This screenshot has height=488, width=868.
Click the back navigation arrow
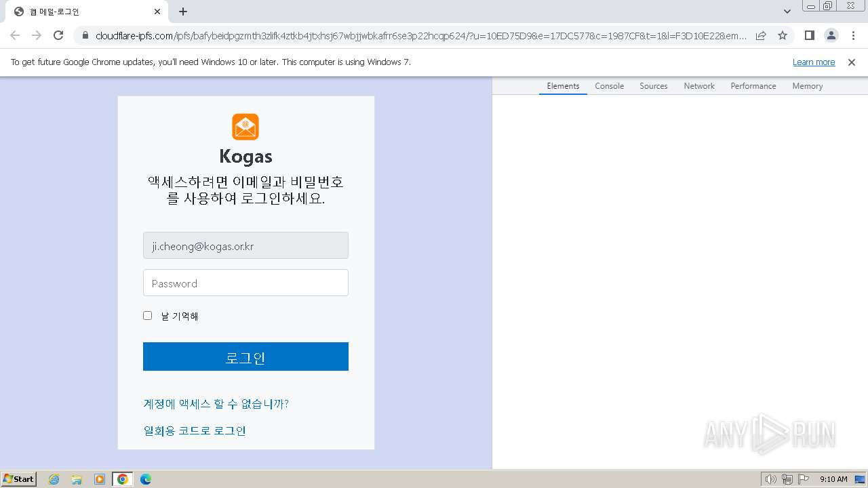pos(15,35)
